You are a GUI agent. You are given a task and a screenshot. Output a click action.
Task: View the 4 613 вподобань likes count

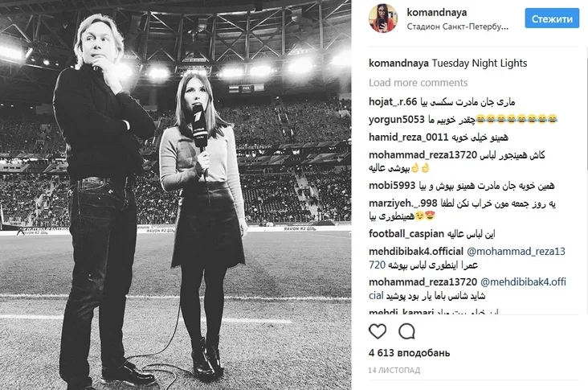coord(409,353)
